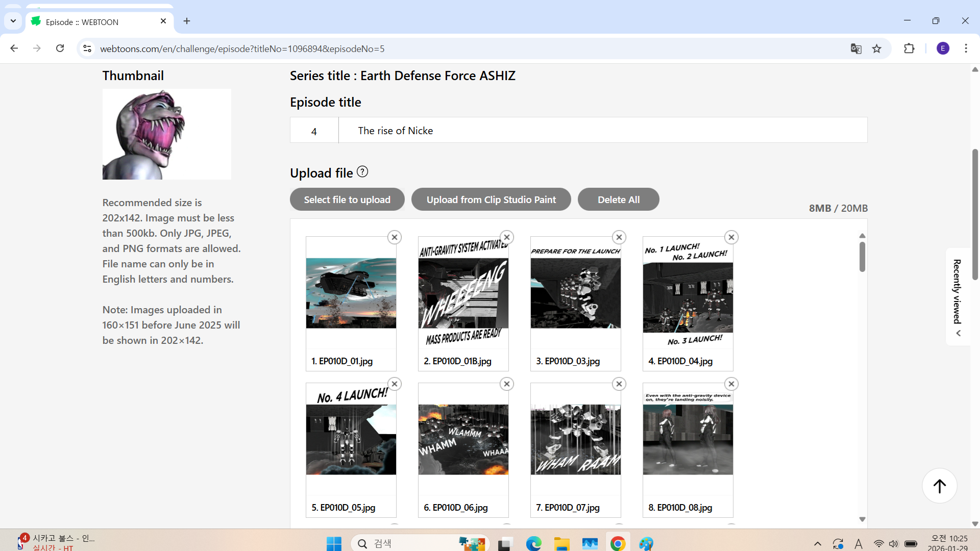
Task: Remove the EP010D_07.jpg file
Action: (619, 384)
